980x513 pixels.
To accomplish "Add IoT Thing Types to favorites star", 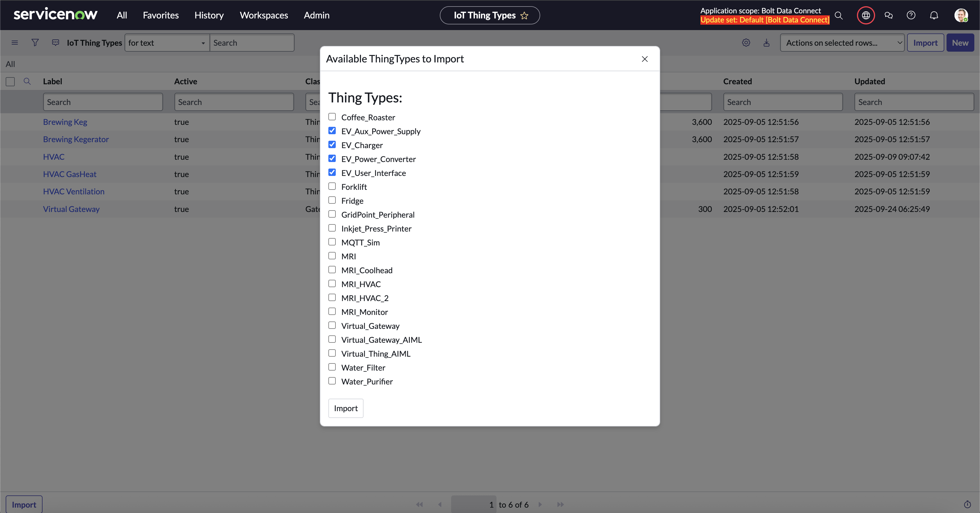I will pos(524,15).
